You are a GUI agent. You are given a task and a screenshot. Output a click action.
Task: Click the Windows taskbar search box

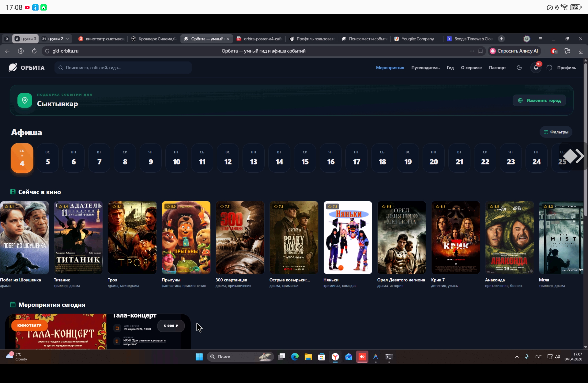click(x=240, y=357)
